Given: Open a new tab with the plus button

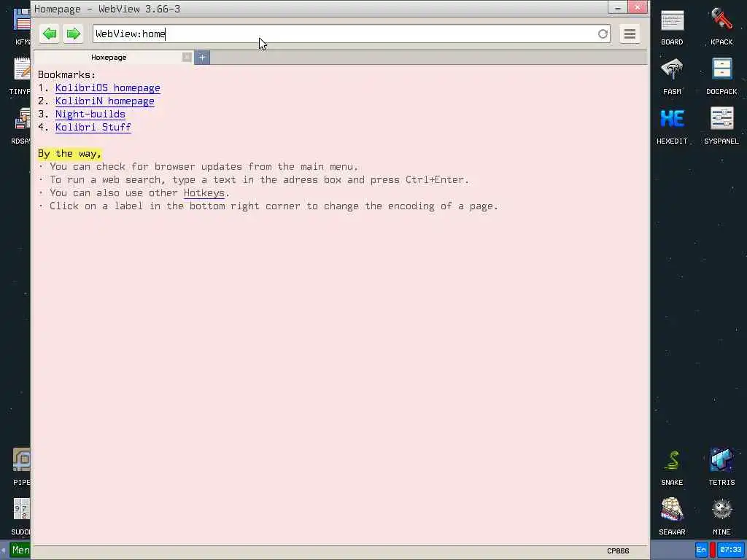Looking at the screenshot, I should [202, 58].
